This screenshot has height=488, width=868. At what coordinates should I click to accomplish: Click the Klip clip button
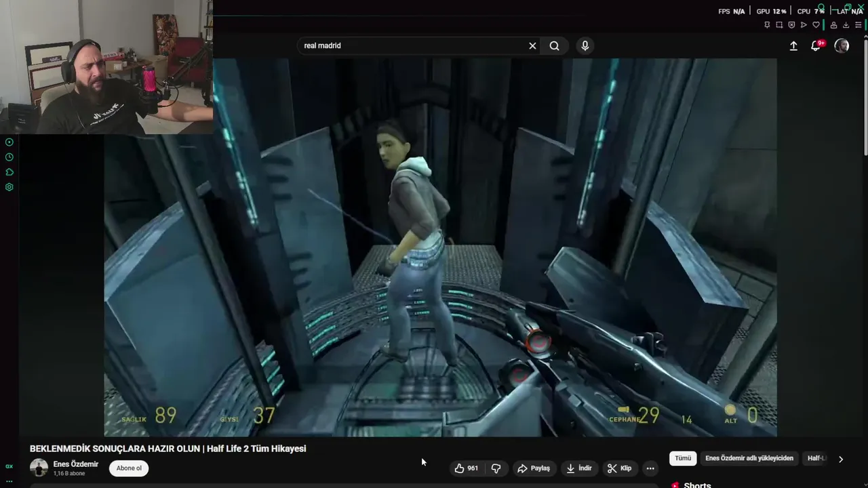[x=619, y=468]
